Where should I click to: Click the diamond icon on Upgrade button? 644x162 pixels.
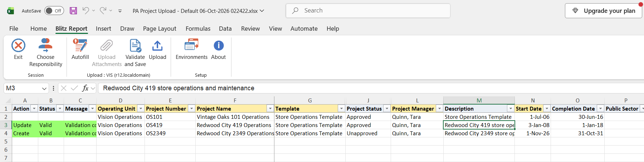click(x=575, y=11)
